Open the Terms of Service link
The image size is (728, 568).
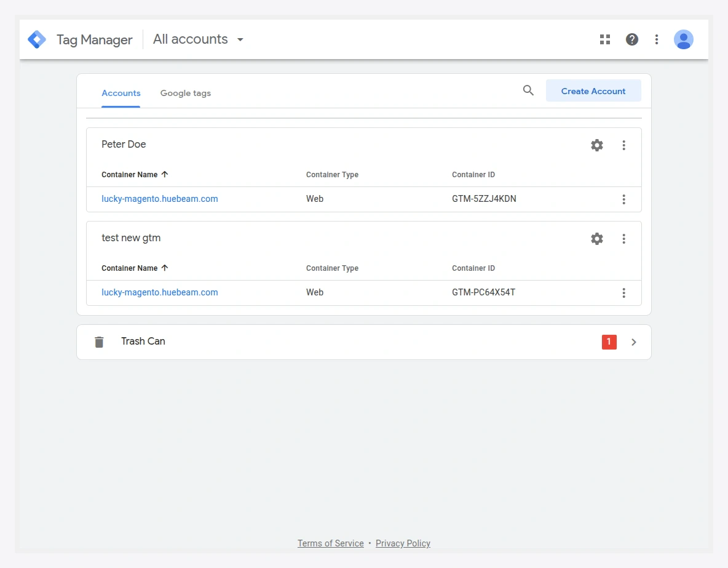click(x=331, y=543)
